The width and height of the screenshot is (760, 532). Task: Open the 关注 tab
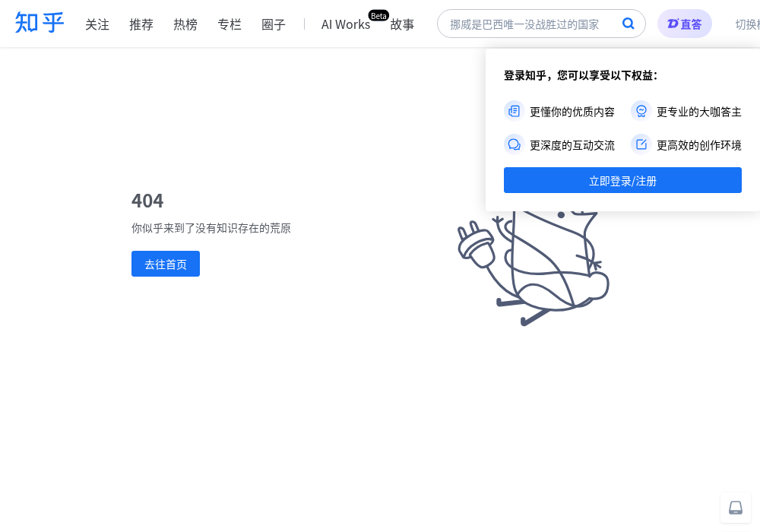pos(97,24)
